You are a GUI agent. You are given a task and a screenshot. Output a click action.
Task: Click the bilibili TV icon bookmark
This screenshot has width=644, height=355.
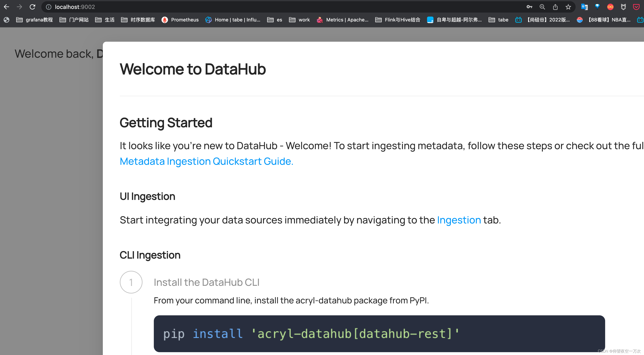click(518, 20)
